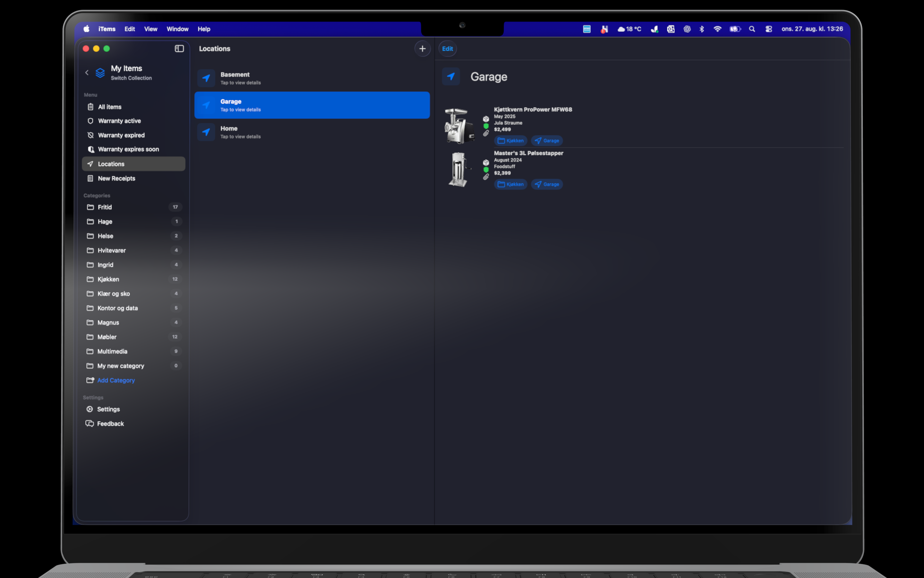Select the Garage location row

pos(312,105)
